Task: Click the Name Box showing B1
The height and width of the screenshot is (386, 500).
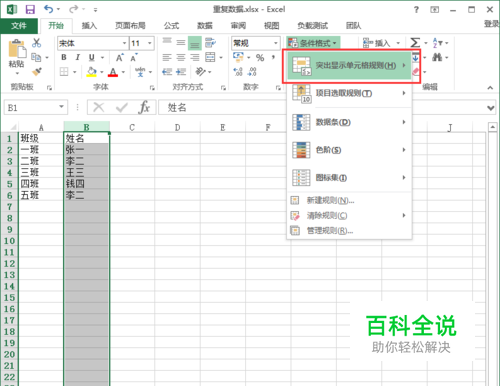Action: click(x=36, y=107)
